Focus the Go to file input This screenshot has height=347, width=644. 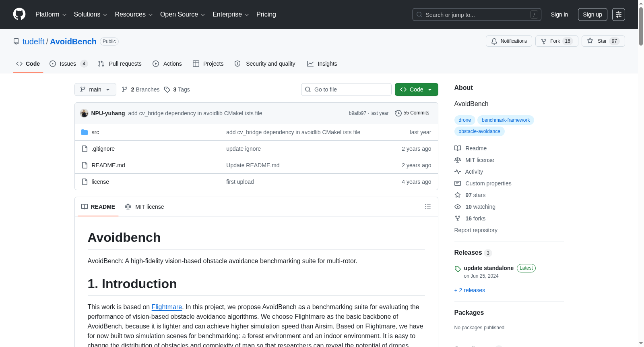(346, 89)
